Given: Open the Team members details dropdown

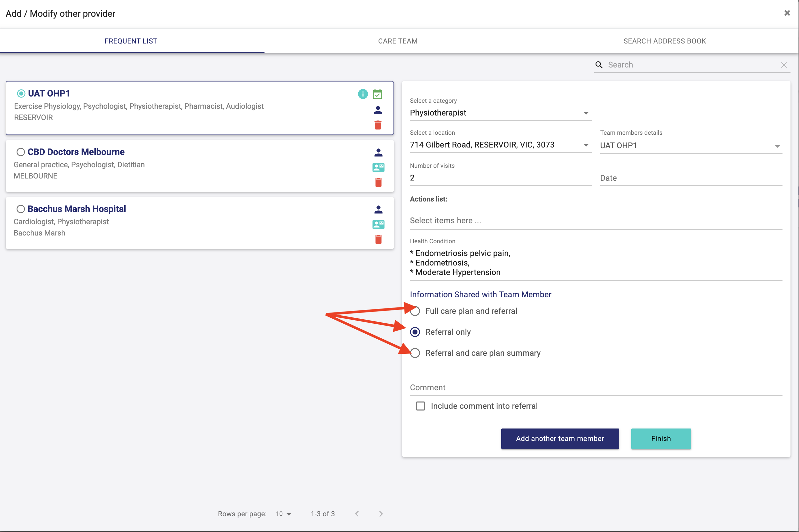Looking at the screenshot, I should pyautogui.click(x=691, y=145).
